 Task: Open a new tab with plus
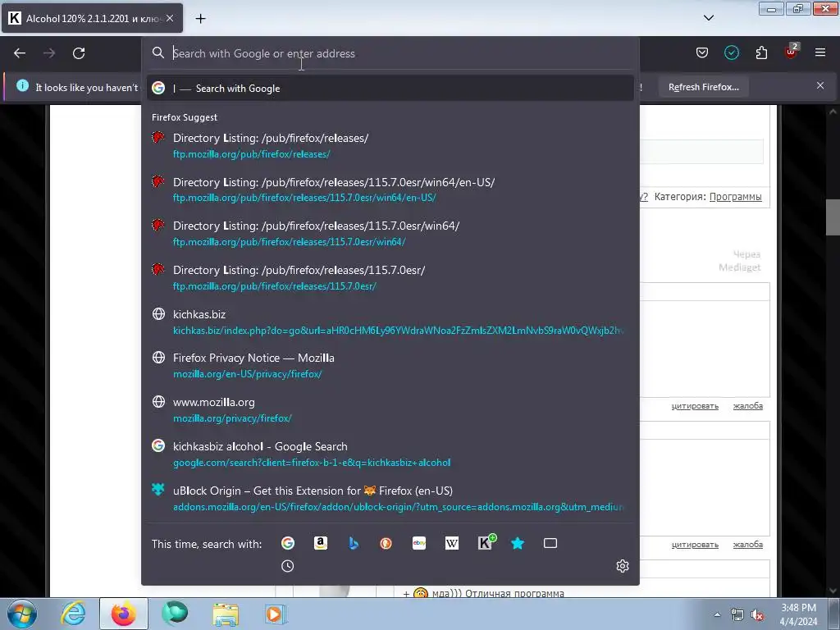coord(200,19)
